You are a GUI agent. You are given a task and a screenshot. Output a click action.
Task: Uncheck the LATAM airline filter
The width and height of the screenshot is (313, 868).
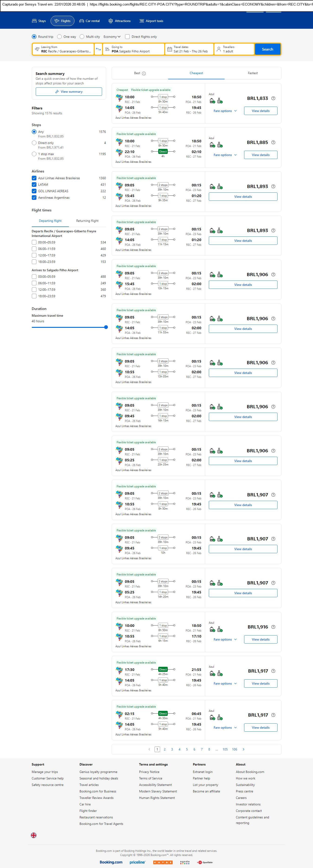[x=34, y=185]
